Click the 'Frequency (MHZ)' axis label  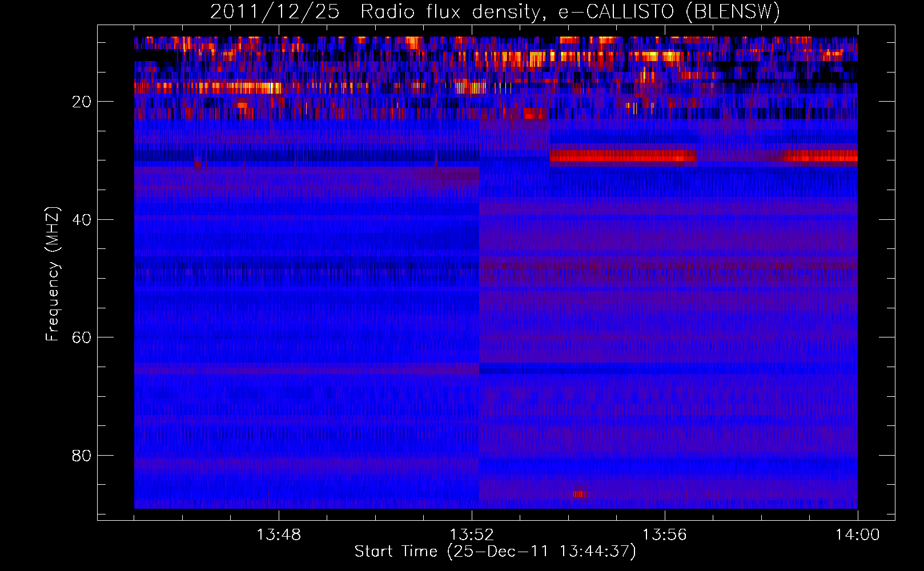coord(52,274)
